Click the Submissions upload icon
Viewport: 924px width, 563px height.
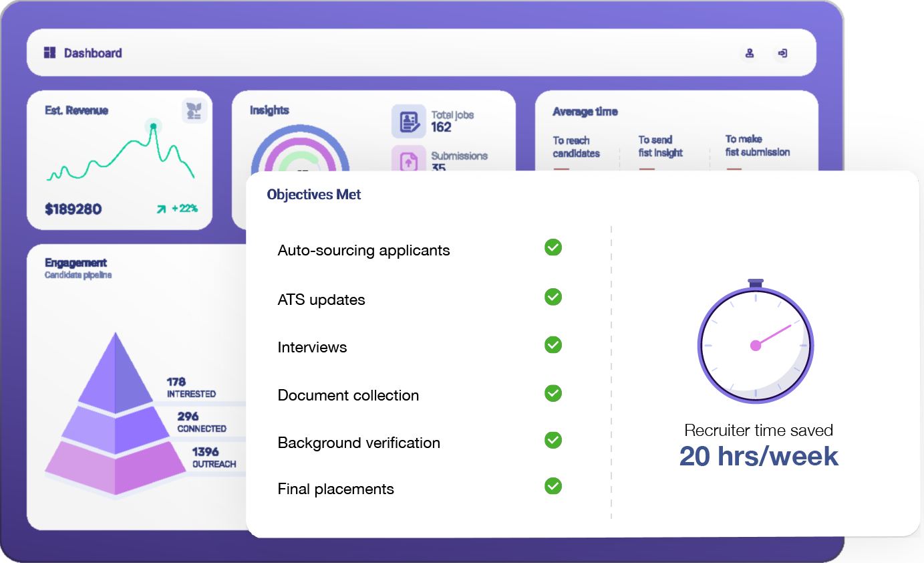[410, 160]
